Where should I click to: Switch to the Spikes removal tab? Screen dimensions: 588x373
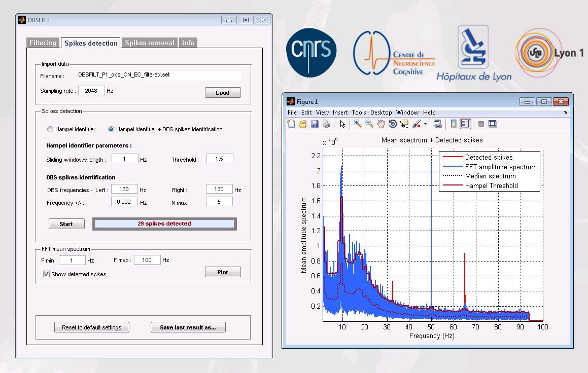[150, 43]
